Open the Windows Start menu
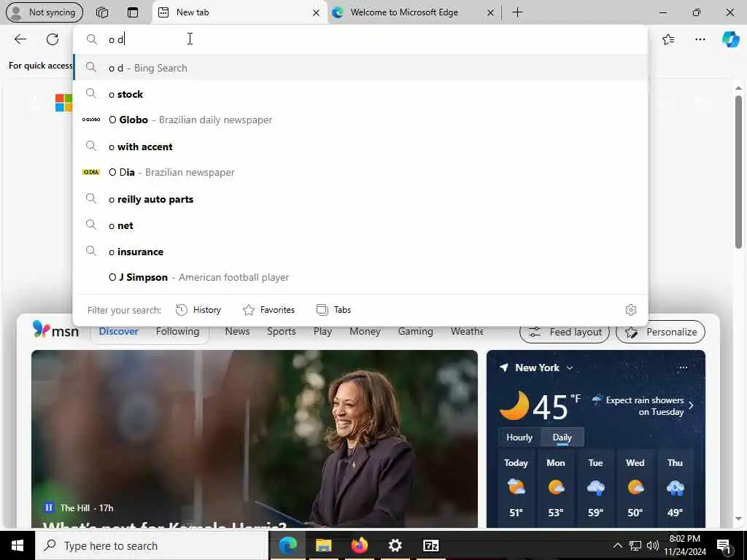This screenshot has width=747, height=560. (x=18, y=545)
